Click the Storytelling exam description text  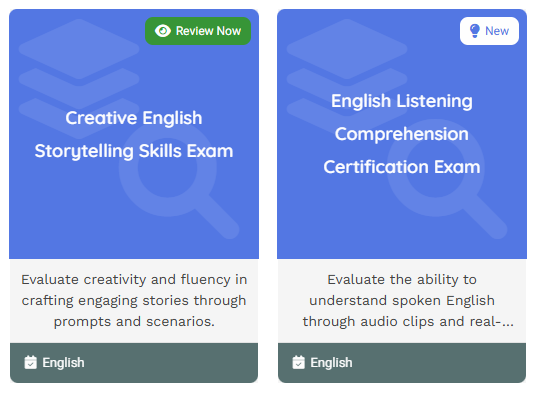click(x=134, y=301)
